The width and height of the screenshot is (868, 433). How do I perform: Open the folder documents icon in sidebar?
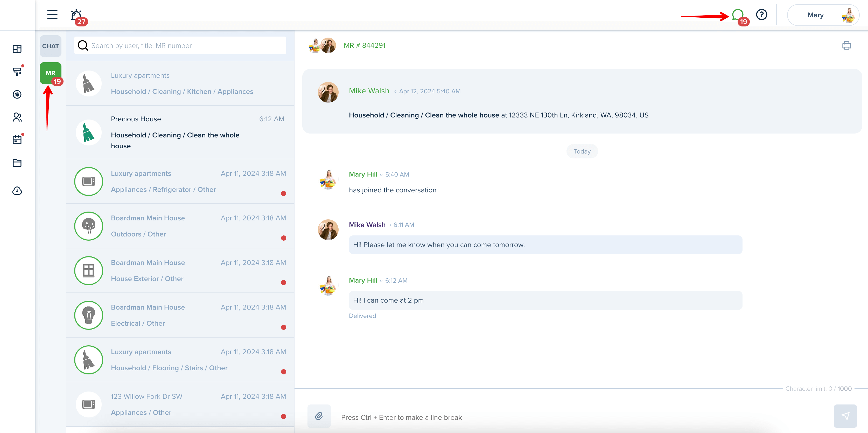tap(17, 163)
